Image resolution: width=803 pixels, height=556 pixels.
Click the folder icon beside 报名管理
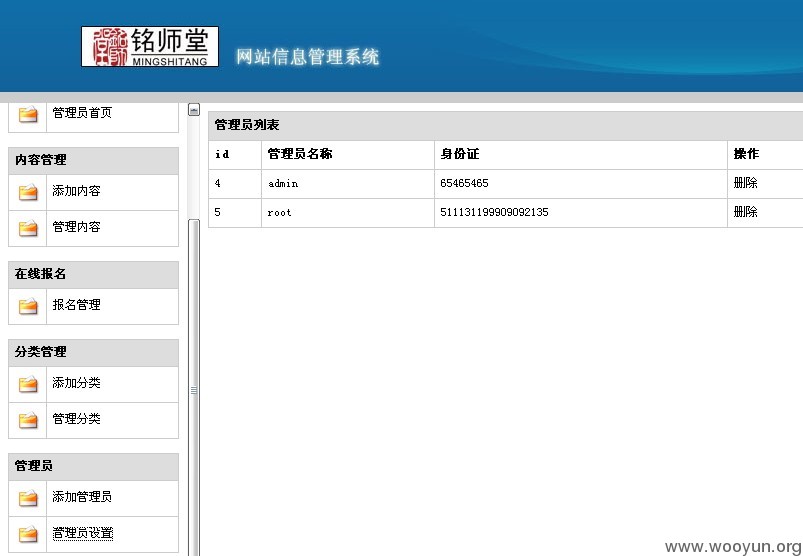coord(28,306)
